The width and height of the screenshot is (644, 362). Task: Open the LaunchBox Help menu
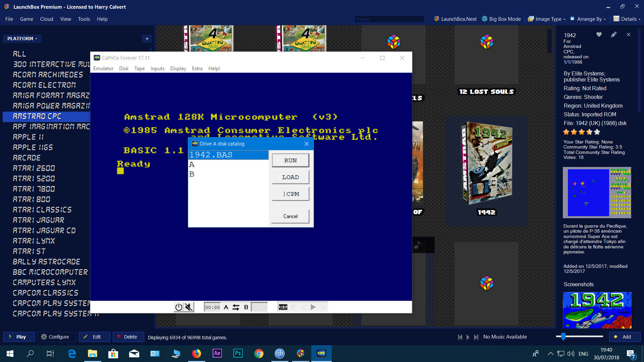[102, 19]
